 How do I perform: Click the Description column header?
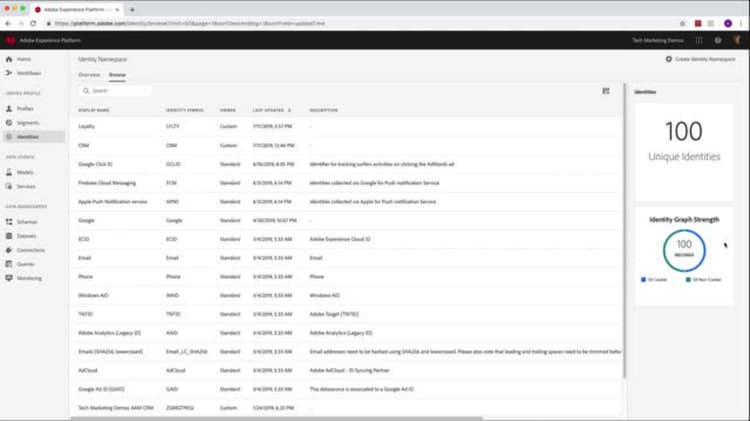tap(323, 110)
